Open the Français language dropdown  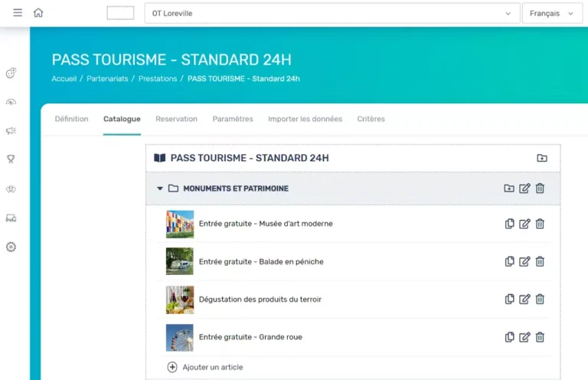click(x=552, y=14)
